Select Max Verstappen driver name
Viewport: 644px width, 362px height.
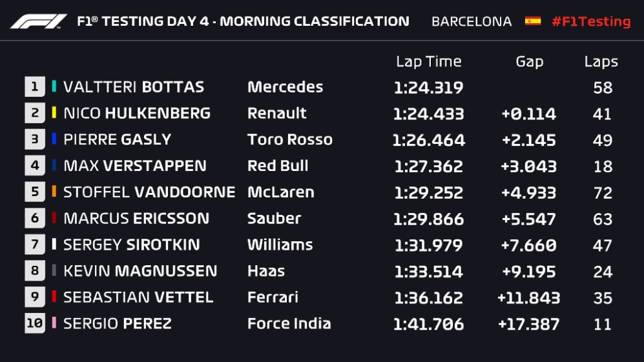135,166
